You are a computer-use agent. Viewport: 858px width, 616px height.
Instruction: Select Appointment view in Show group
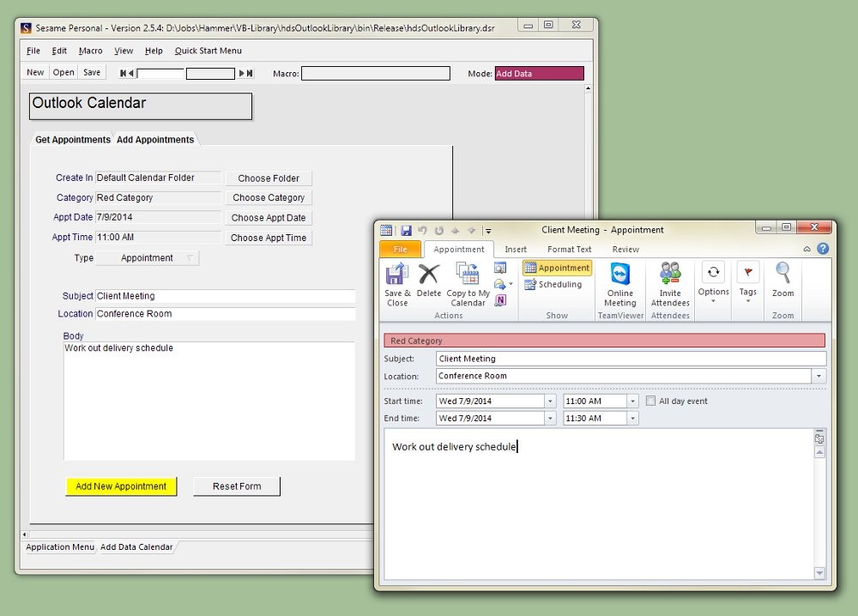point(557,268)
